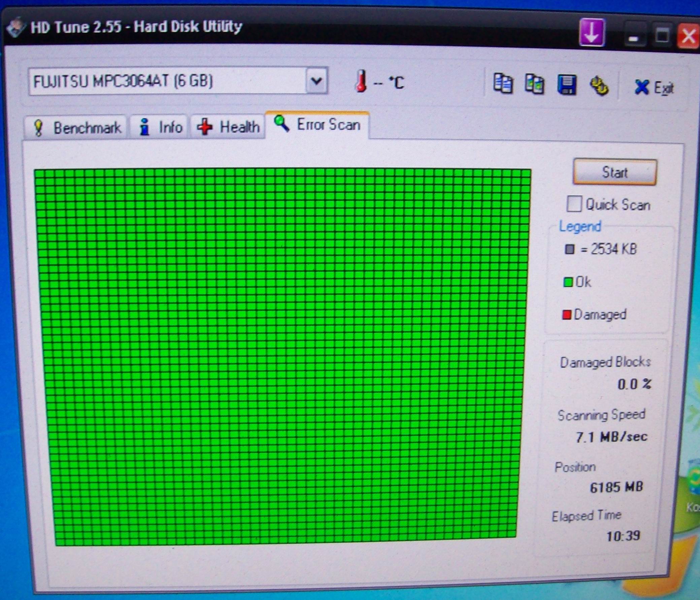The height and width of the screenshot is (600, 700).
Task: Click the -- °C temperature reading
Action: [x=389, y=83]
